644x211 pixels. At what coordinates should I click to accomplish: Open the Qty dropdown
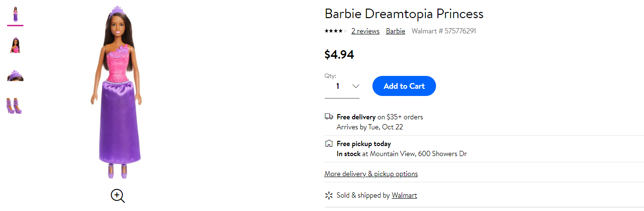(342, 86)
